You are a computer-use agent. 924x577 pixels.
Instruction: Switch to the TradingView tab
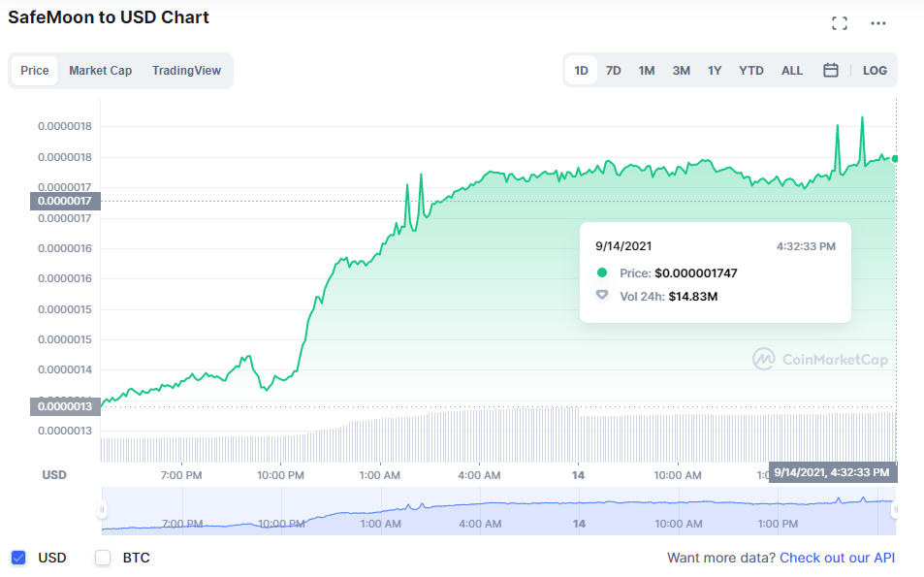point(186,71)
